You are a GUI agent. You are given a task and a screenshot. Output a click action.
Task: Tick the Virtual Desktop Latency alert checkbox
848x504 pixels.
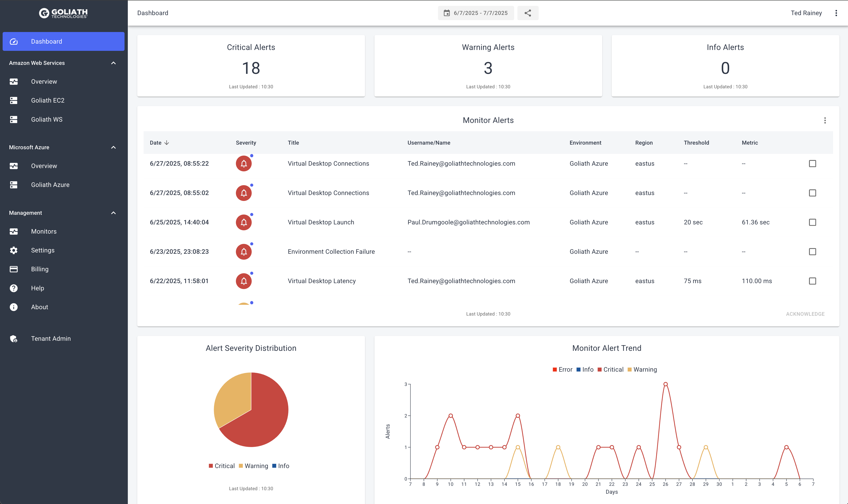pos(812,281)
